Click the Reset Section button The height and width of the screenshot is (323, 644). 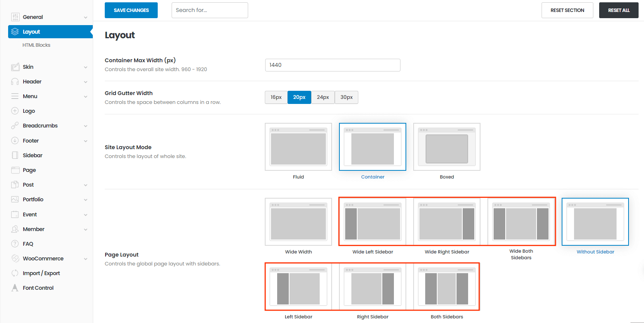coord(567,10)
